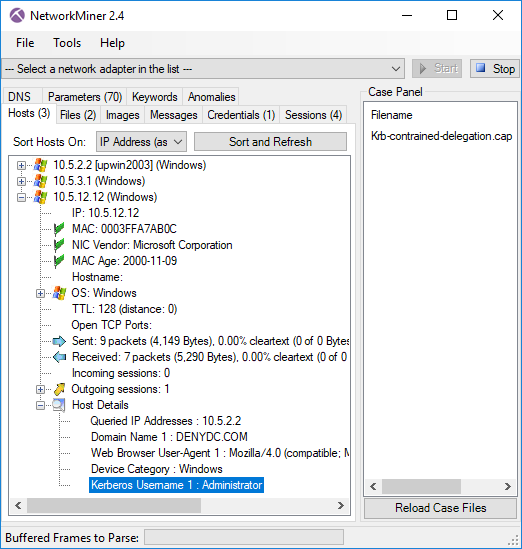Click Windows icon beside 10.5.12.12 host
The image size is (522, 549).
(x=41, y=197)
